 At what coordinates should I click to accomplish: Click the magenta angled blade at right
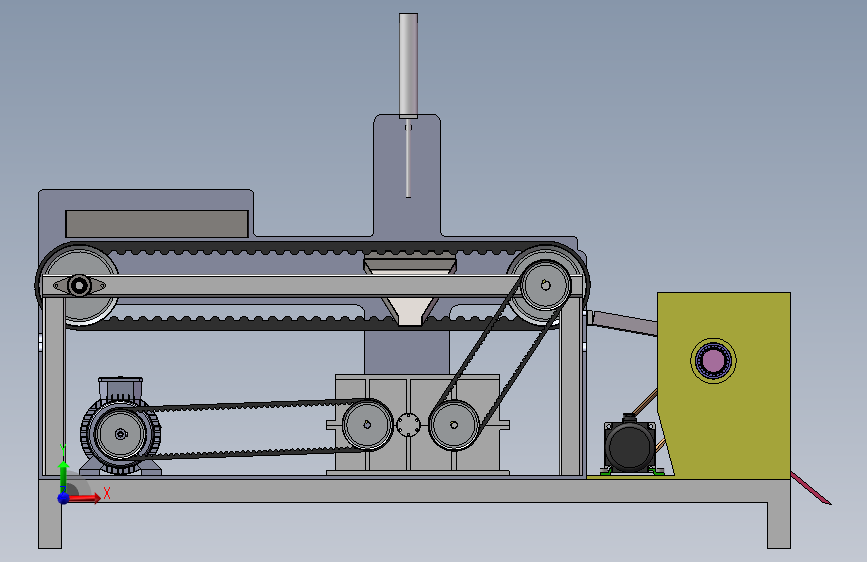[x=811, y=488]
